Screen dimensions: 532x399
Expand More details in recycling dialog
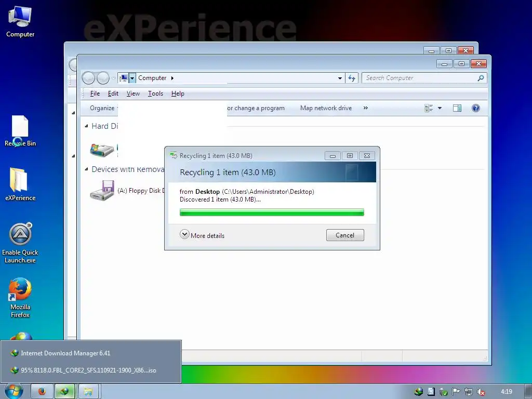point(202,235)
